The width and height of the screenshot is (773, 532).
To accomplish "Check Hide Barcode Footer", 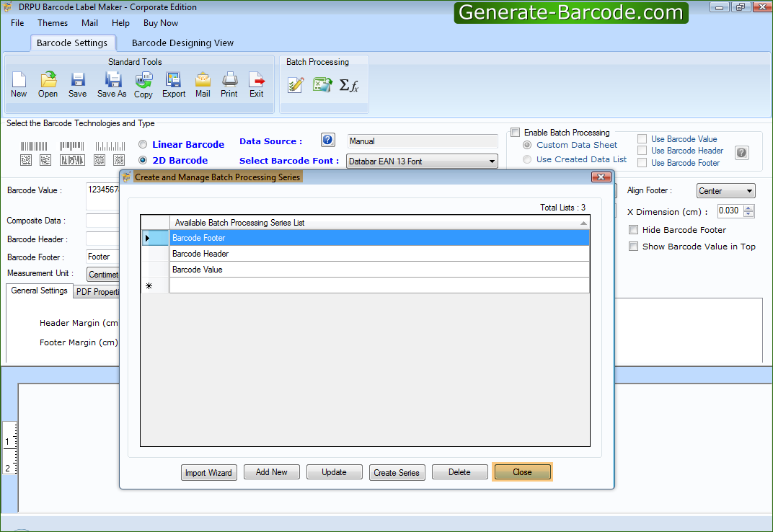I will tap(633, 229).
